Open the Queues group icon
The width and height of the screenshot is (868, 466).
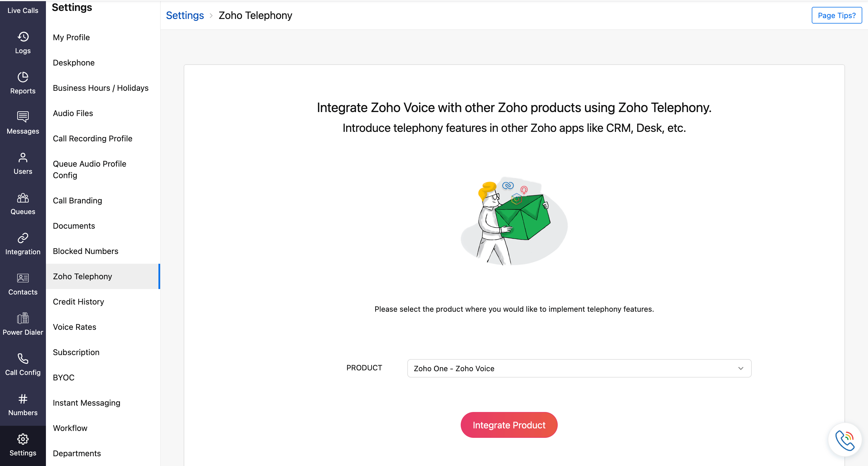(x=23, y=198)
